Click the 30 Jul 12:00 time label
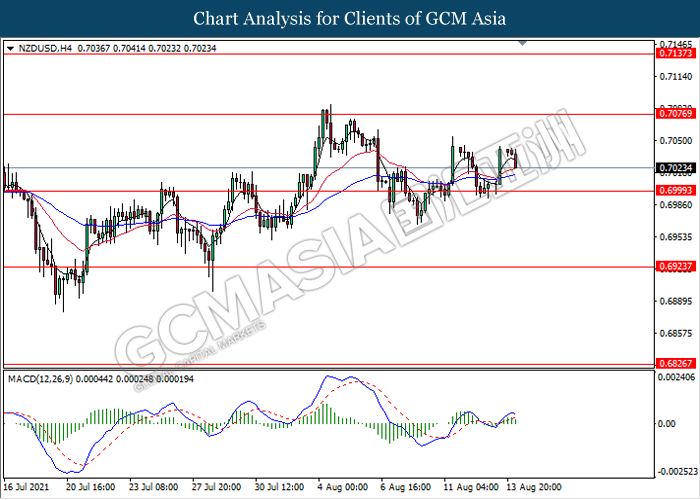 [x=279, y=487]
